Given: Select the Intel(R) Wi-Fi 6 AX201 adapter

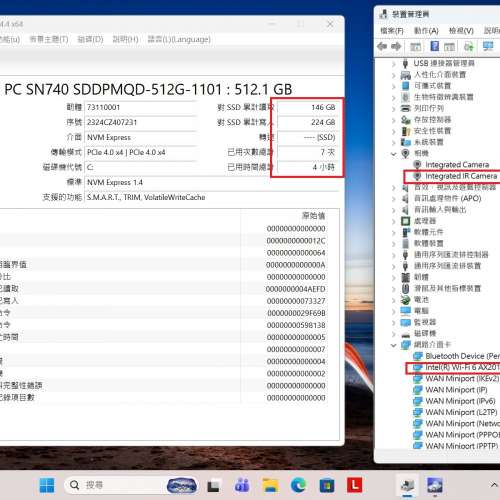Looking at the screenshot, I should pyautogui.click(x=462, y=367).
